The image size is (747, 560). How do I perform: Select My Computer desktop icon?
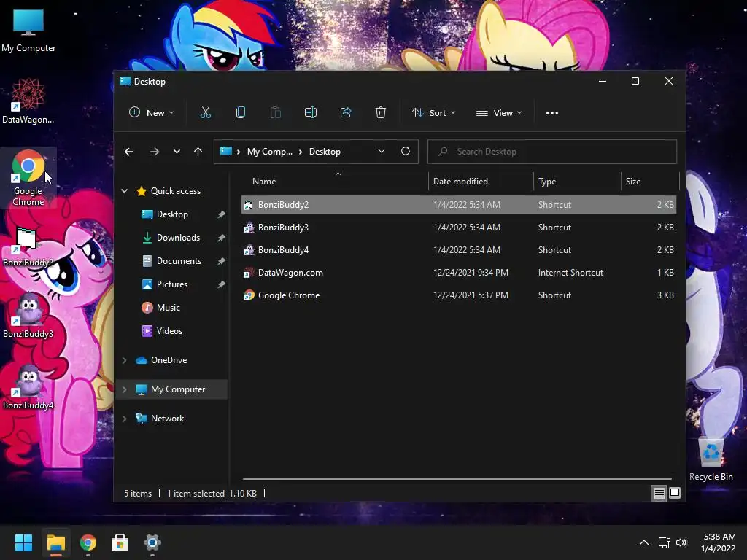[28, 31]
